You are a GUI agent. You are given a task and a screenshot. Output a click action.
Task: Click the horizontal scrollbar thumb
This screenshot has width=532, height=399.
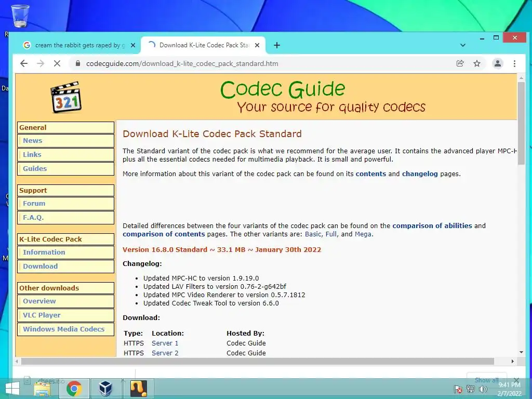click(x=258, y=362)
